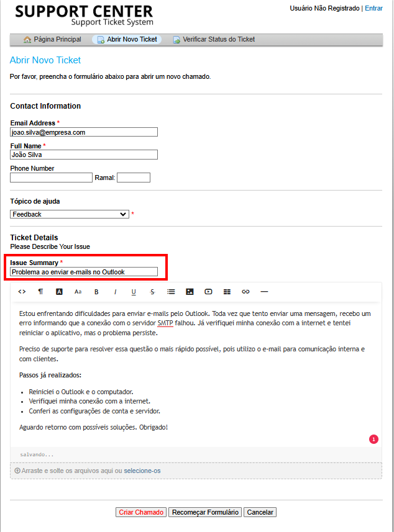The image size is (394, 532).
Task: Click the Criar Chamado button
Action: pos(141,512)
